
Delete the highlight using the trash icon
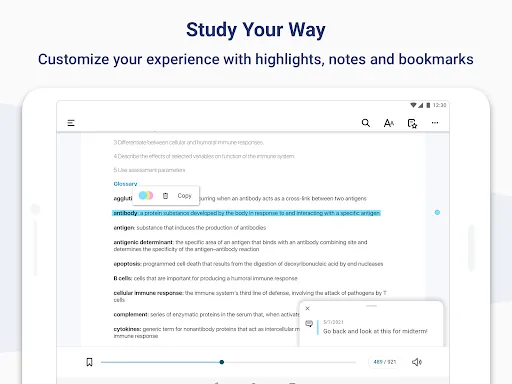click(x=165, y=196)
